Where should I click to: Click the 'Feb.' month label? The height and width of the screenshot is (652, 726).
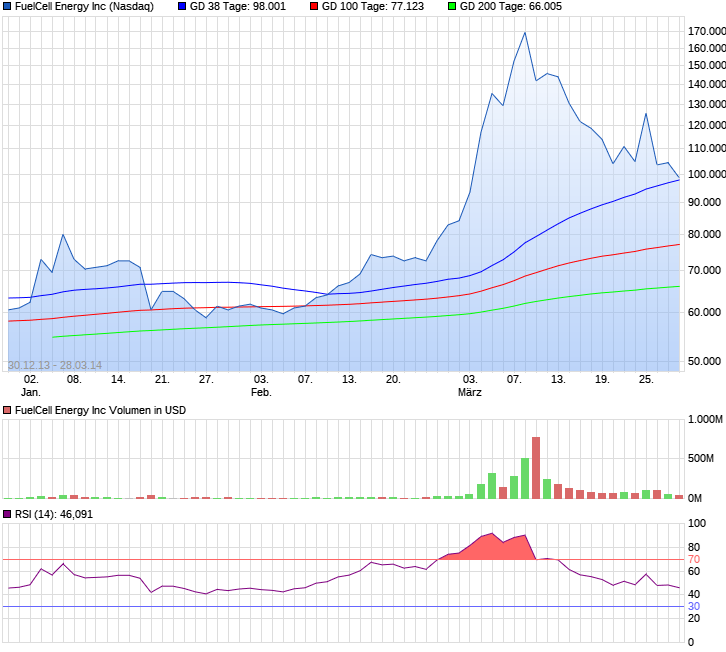[x=261, y=392]
